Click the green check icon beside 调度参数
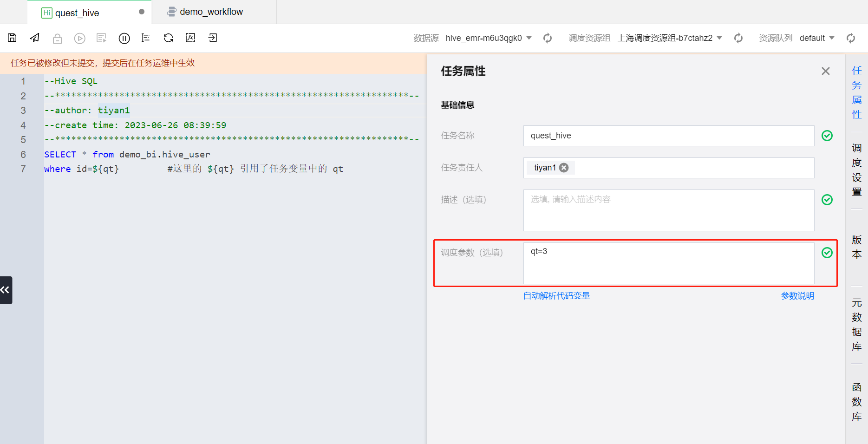868x444 pixels. tap(827, 253)
